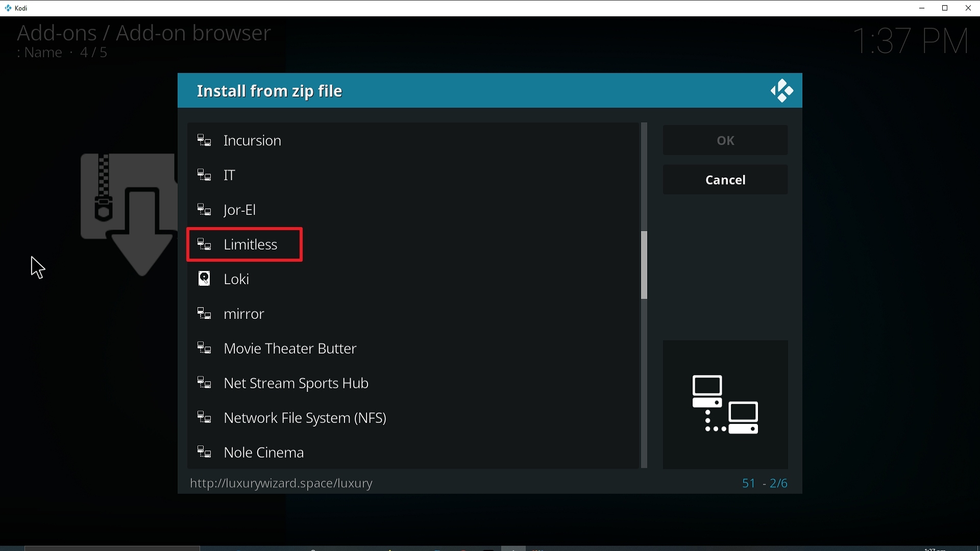Cancel the zip install dialog

[x=725, y=180]
